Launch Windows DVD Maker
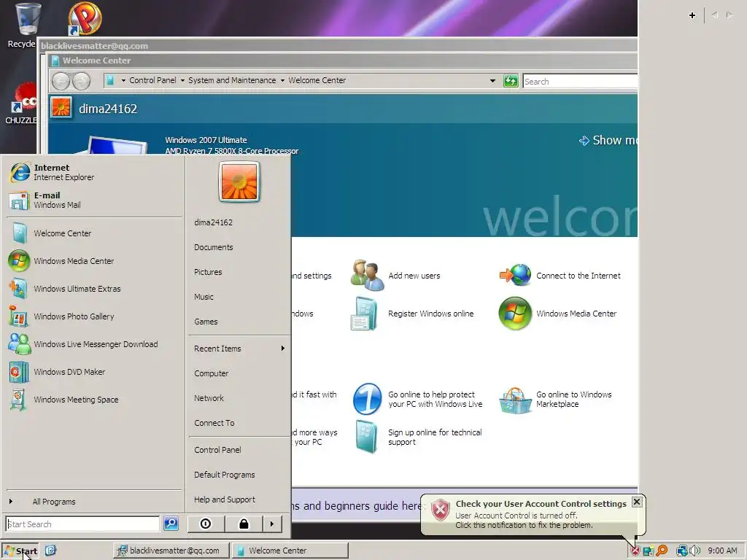This screenshot has height=560, width=747. click(x=94, y=371)
